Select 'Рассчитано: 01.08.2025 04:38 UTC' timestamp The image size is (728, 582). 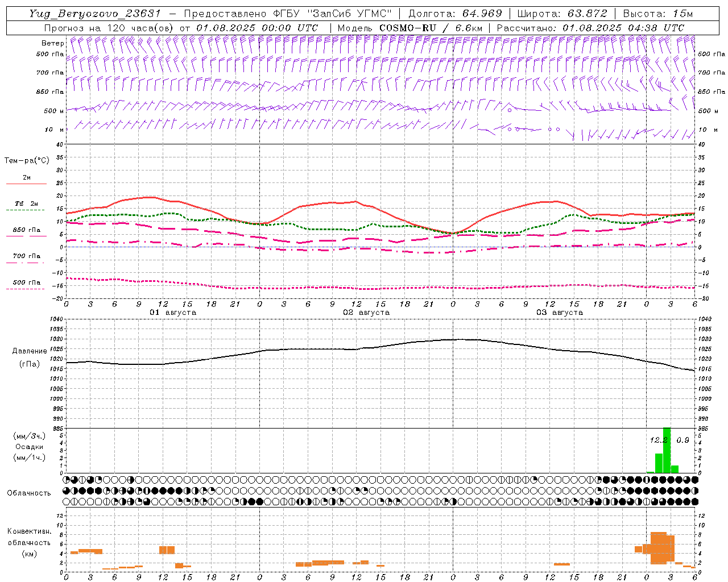pos(590,28)
